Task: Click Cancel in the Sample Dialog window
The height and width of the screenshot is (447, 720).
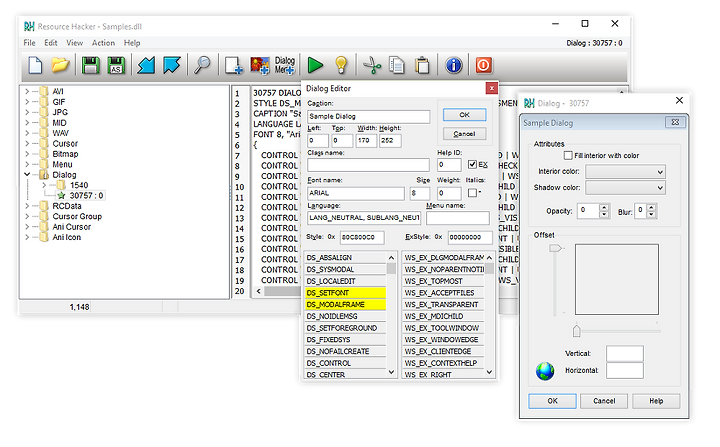Action: tap(604, 401)
